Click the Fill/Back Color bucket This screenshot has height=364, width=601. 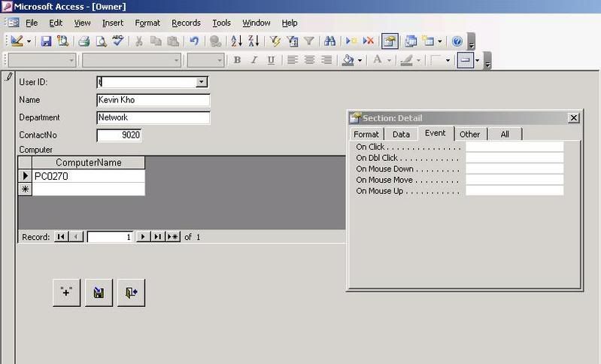(x=348, y=60)
